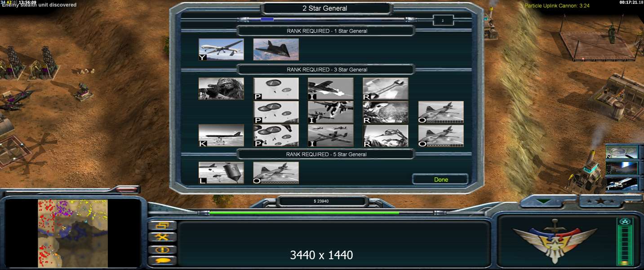The width and height of the screenshot is (644, 270).
Task: Open options with the crossed tools button
Action: click(x=162, y=237)
